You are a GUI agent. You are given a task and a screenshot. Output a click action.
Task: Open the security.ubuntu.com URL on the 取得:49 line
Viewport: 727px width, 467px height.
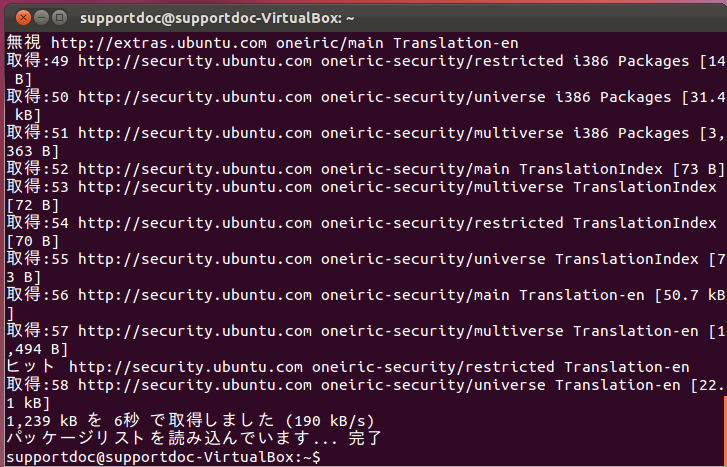195,61
